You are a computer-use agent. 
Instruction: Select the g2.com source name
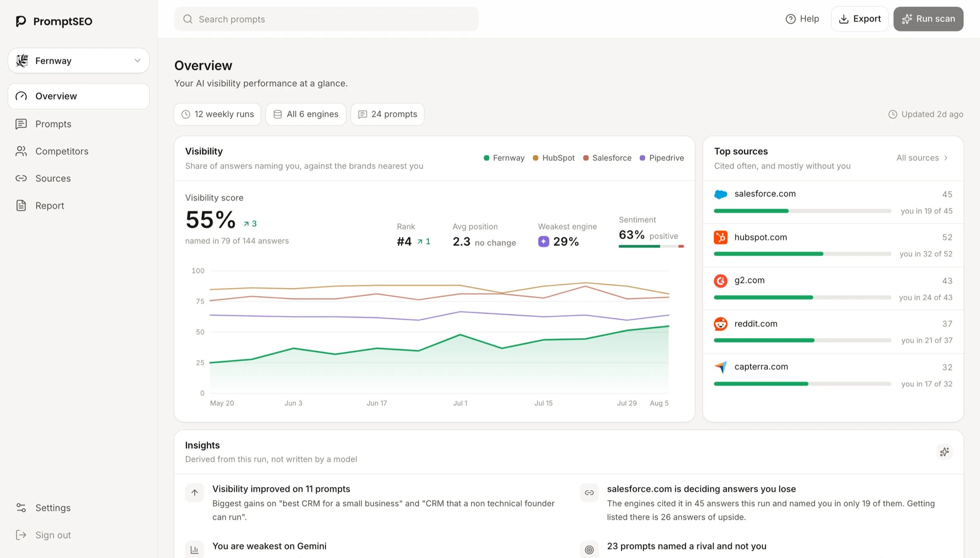[x=749, y=281]
